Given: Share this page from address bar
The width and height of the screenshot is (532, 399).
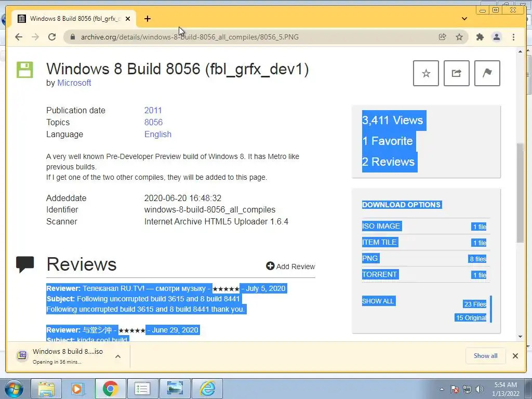Looking at the screenshot, I should [x=443, y=37].
